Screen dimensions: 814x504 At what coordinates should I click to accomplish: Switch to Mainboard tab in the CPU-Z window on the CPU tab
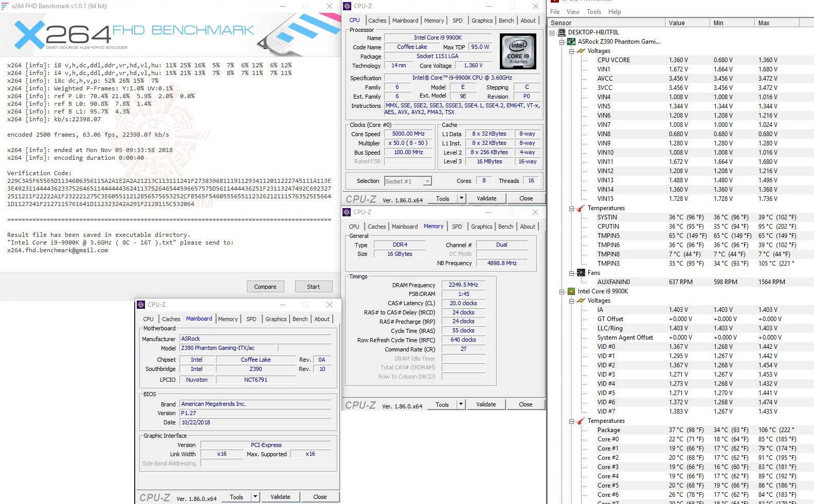405,21
